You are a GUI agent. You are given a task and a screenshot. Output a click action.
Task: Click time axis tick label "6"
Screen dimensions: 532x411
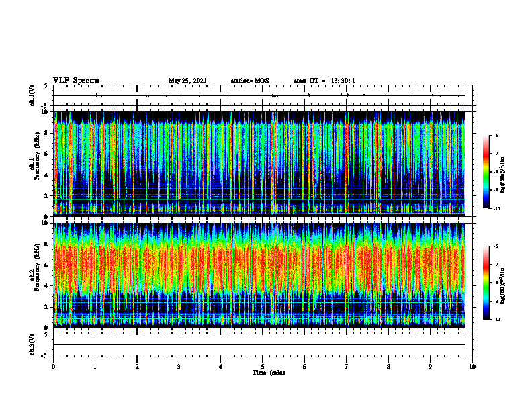[305, 367]
